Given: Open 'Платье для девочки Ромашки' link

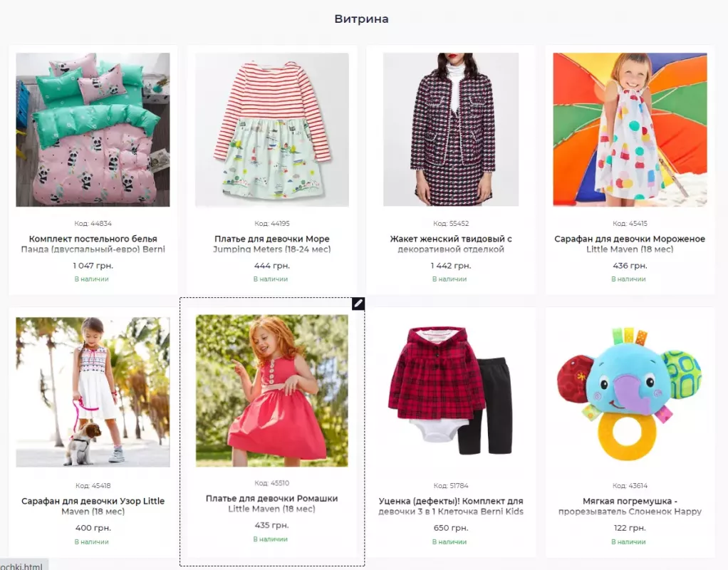Looking at the screenshot, I should 272,503.
